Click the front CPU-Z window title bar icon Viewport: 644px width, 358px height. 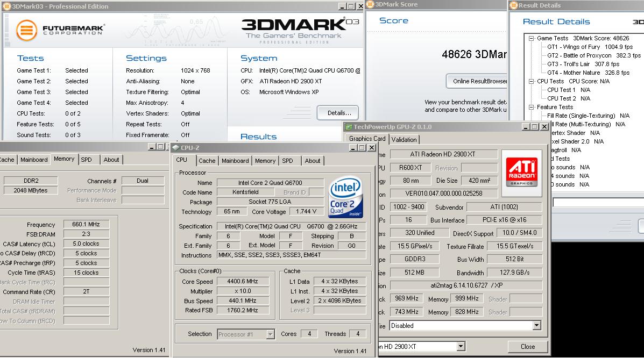[x=176, y=148]
